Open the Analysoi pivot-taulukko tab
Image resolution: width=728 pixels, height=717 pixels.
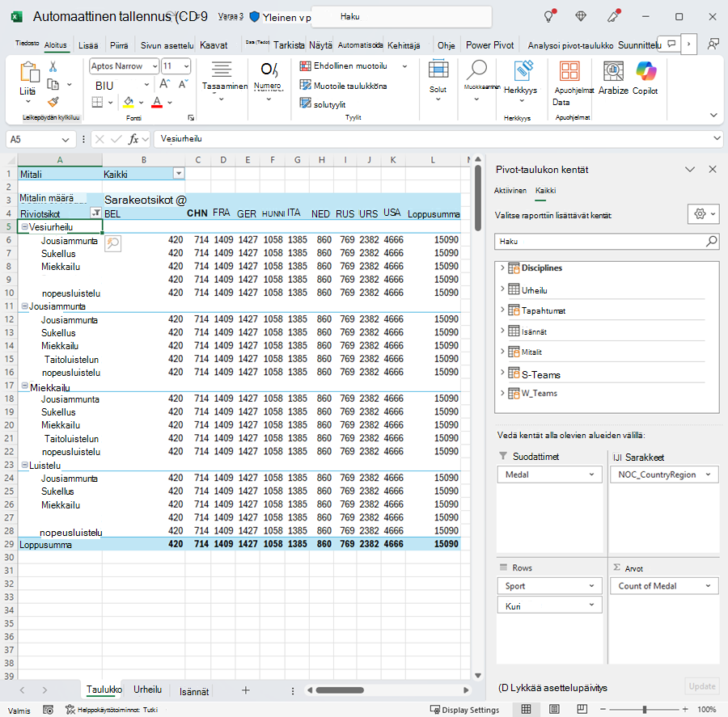(570, 45)
